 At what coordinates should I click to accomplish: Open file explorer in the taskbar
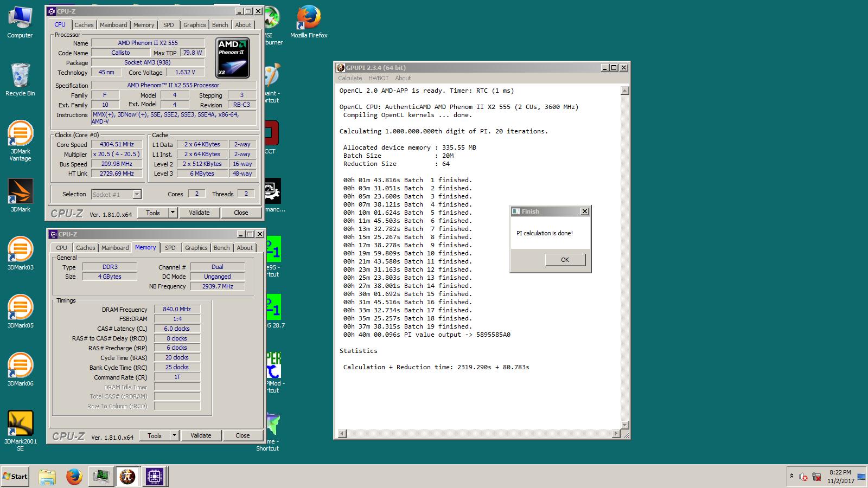47,477
